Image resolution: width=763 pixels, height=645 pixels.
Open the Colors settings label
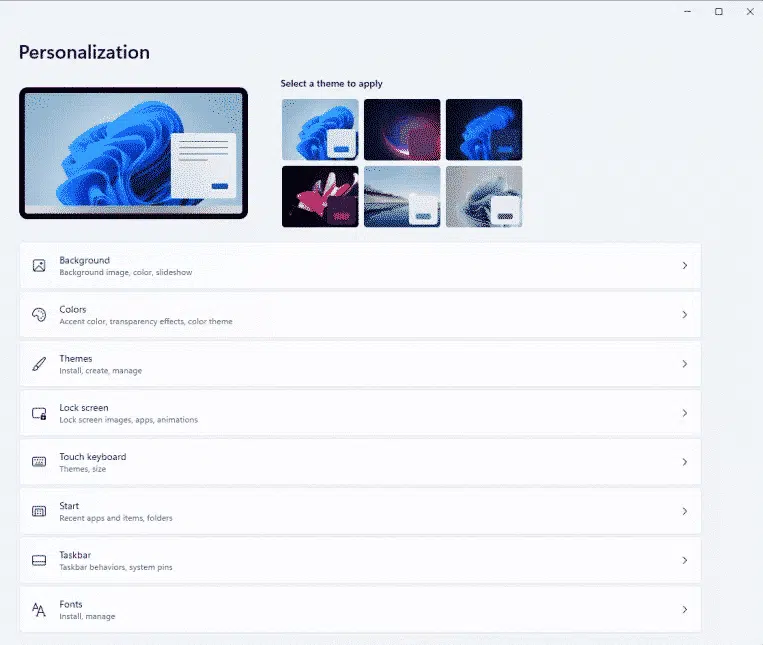(x=73, y=309)
